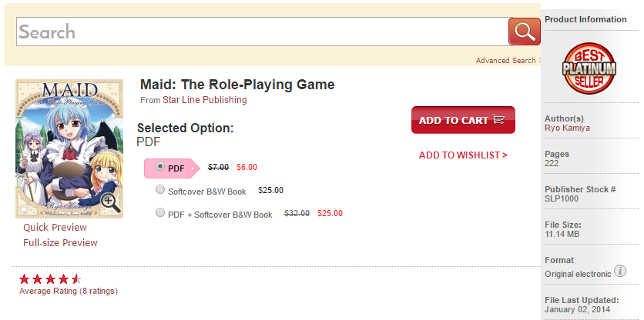Click the Best Platinum Seller badge
644x320 pixels.
pyautogui.click(x=589, y=68)
